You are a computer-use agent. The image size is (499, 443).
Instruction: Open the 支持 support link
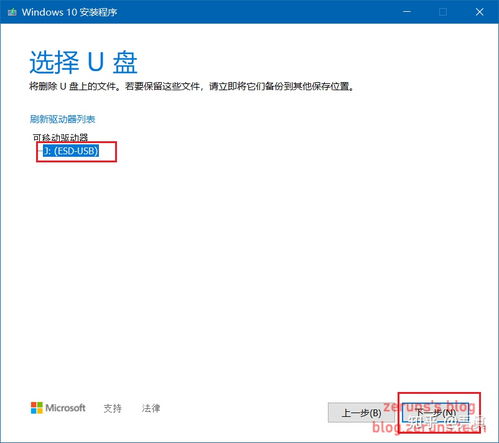tap(113, 408)
